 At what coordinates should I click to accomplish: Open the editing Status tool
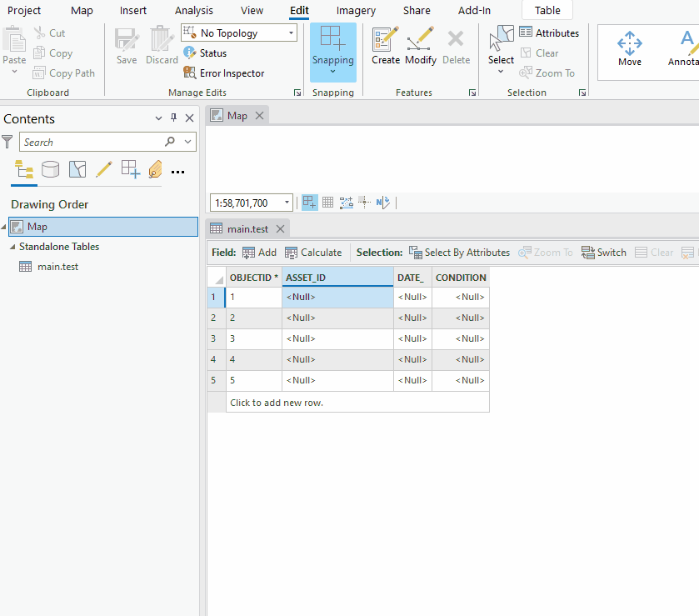coord(205,53)
